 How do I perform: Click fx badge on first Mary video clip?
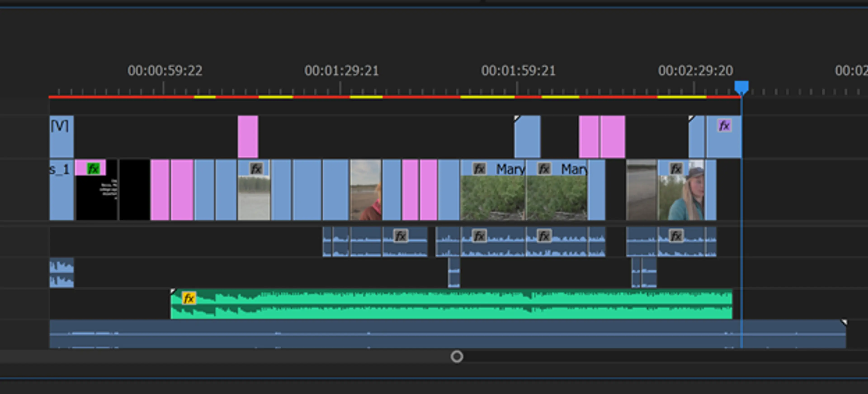coord(479,169)
